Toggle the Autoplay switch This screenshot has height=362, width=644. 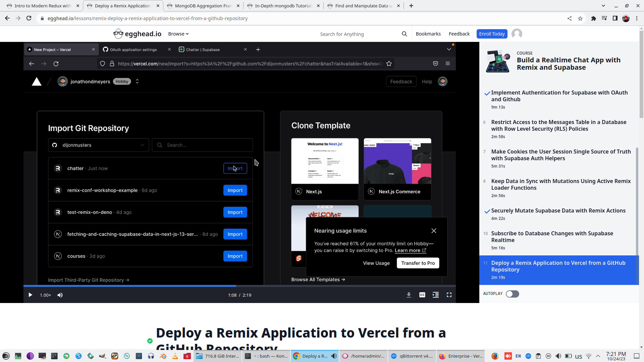click(x=512, y=294)
